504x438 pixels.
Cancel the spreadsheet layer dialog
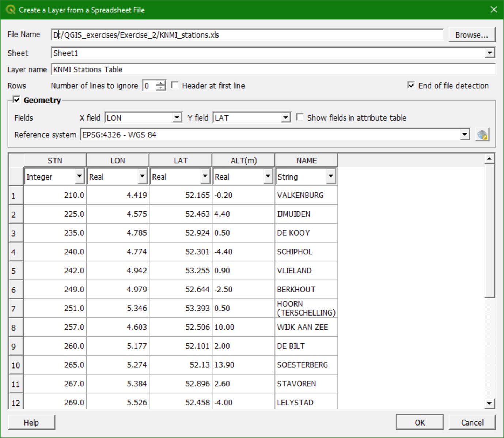472,422
